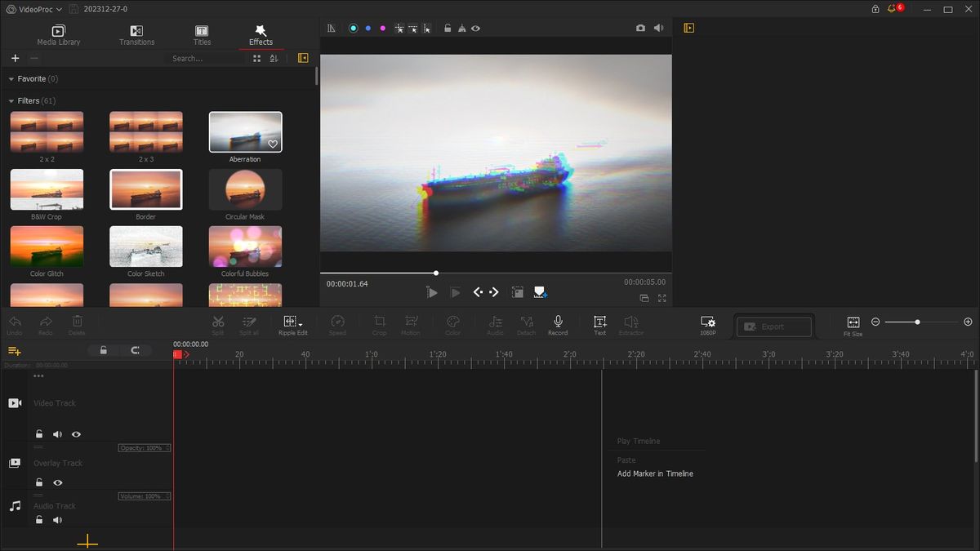Screen dimensions: 980x551
Task: Switch to the Transitions tab
Action: click(x=136, y=35)
